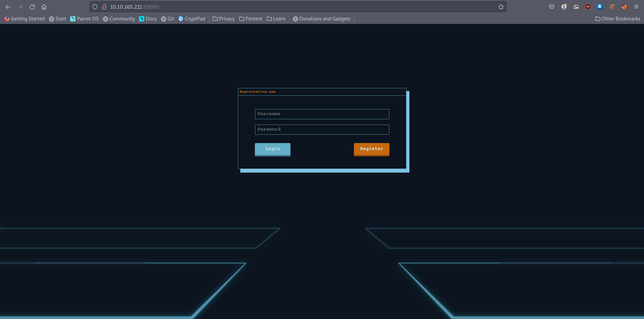Go to the browser home page
The image size is (644, 319).
(x=44, y=7)
